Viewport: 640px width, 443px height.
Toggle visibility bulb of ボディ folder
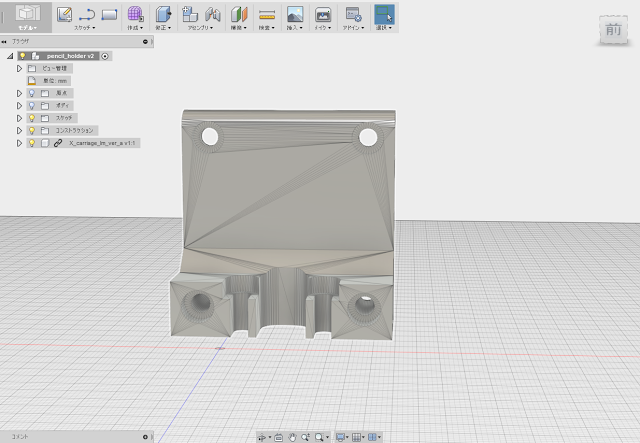pos(32,106)
